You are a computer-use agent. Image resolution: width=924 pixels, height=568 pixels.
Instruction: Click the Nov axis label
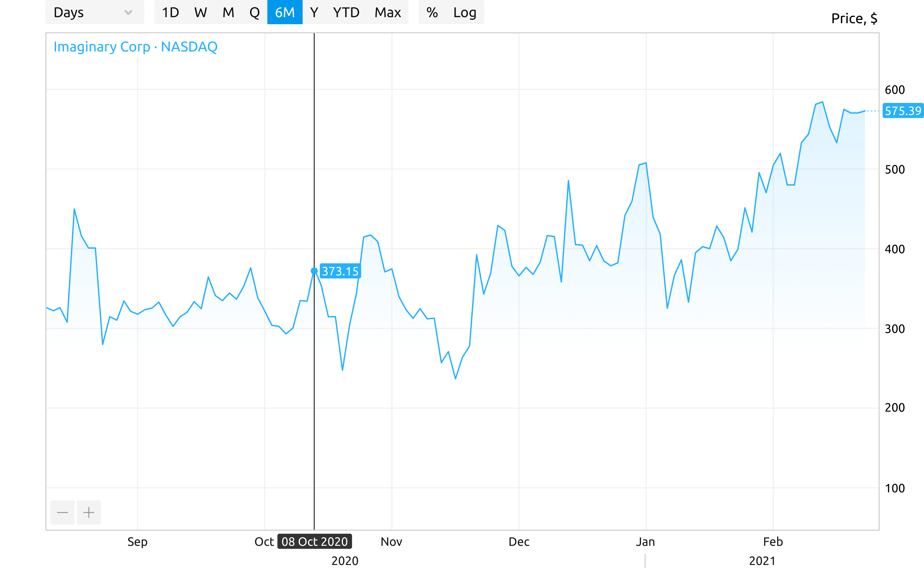(391, 542)
